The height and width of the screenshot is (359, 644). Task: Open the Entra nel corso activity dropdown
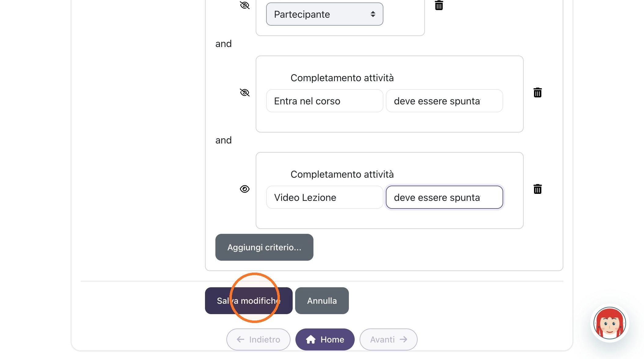[x=324, y=101]
